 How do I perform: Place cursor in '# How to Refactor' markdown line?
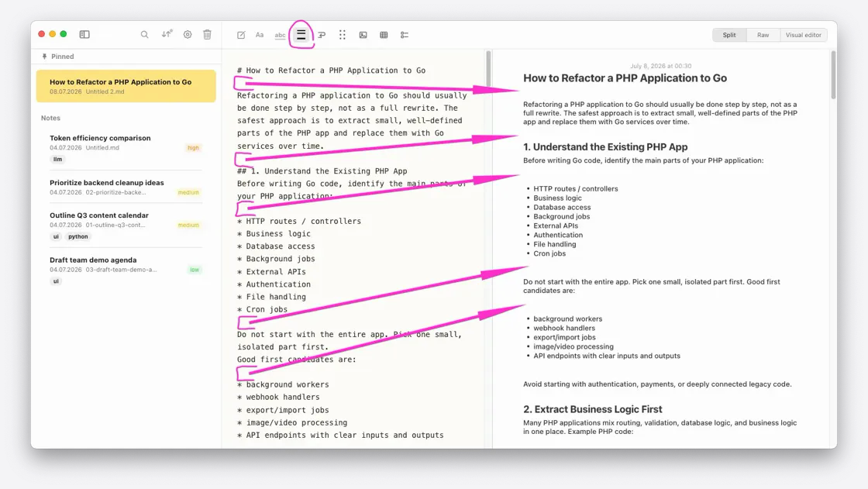point(331,71)
